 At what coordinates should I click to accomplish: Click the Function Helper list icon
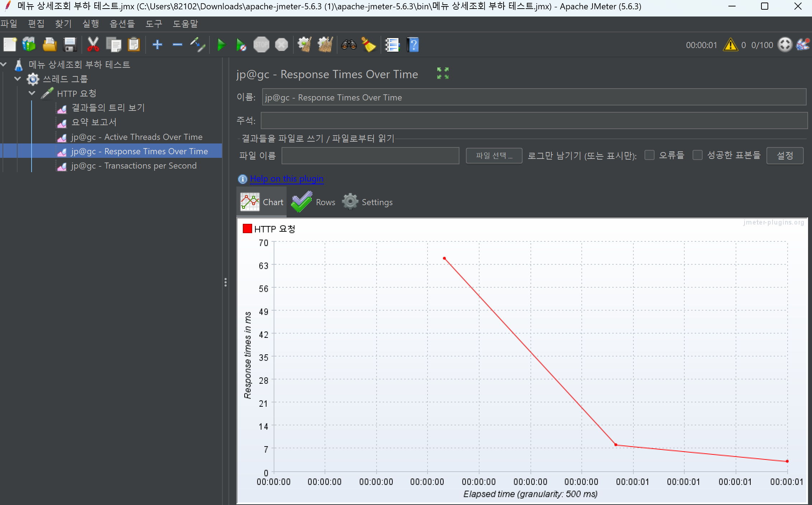392,45
